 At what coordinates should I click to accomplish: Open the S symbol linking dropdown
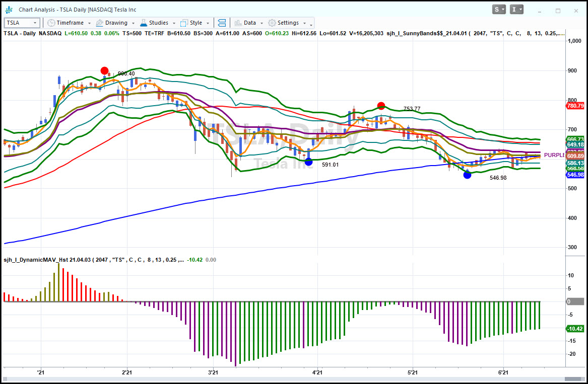[x=499, y=10]
